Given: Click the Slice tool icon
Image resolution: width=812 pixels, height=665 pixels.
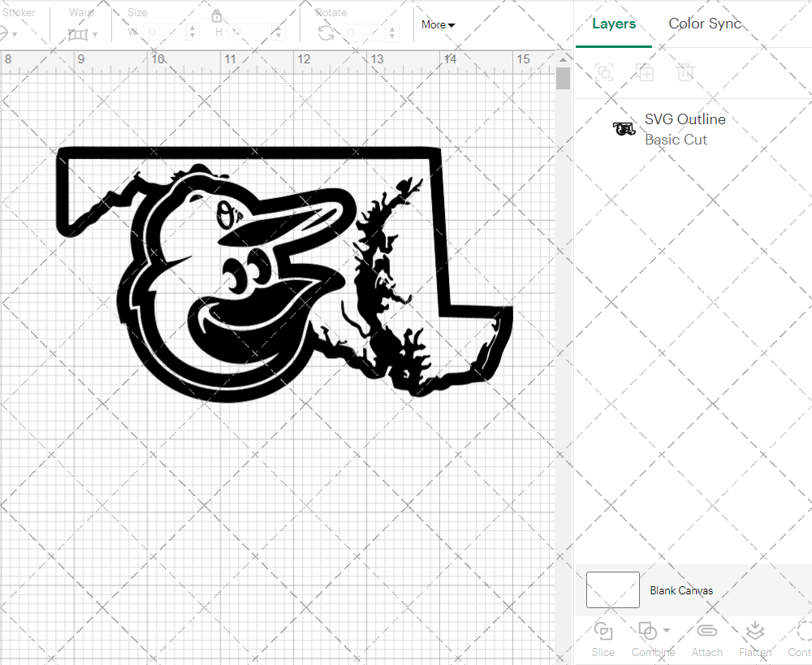Looking at the screenshot, I should pyautogui.click(x=603, y=631).
